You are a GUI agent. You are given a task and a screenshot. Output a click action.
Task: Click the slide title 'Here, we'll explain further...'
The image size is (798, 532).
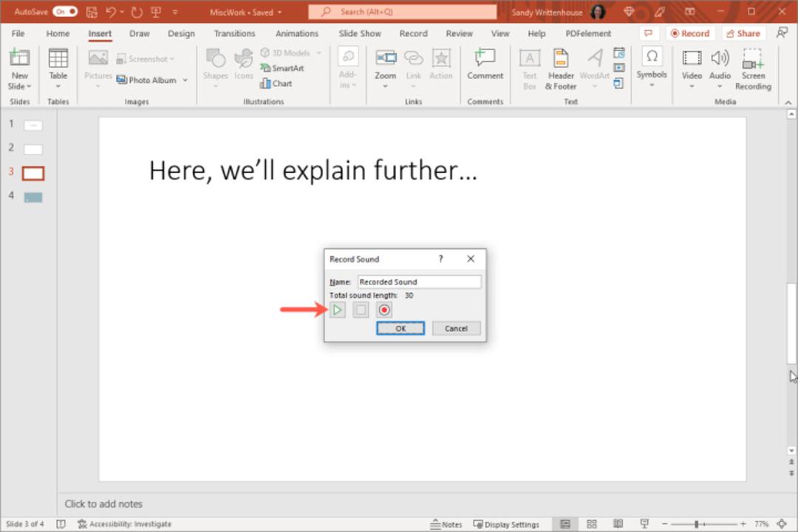pyautogui.click(x=313, y=170)
